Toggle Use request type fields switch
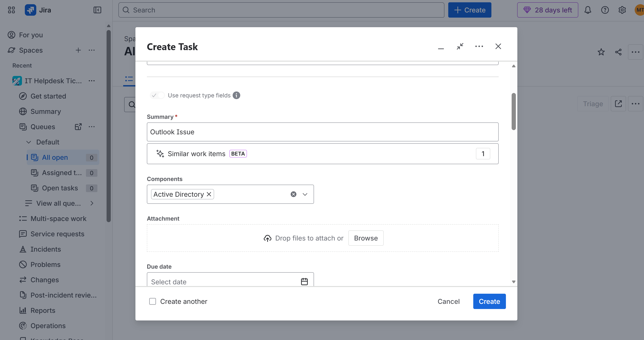This screenshot has height=340, width=644. tap(157, 95)
